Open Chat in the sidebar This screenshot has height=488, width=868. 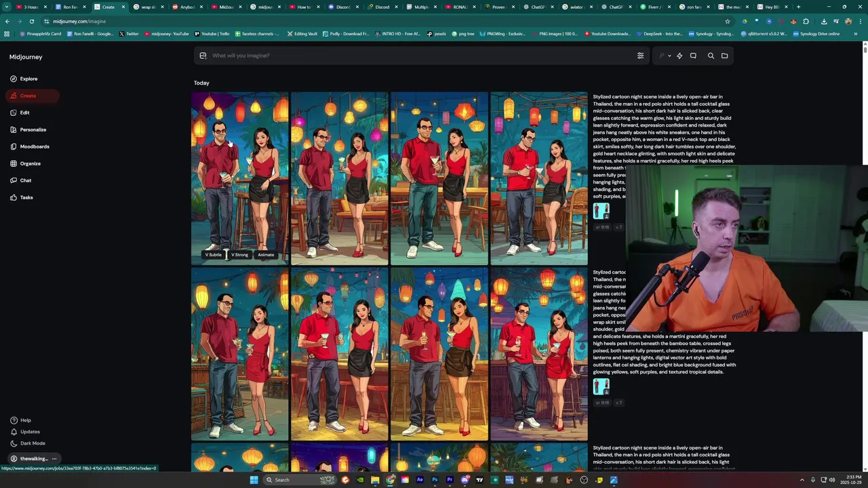click(x=21, y=180)
